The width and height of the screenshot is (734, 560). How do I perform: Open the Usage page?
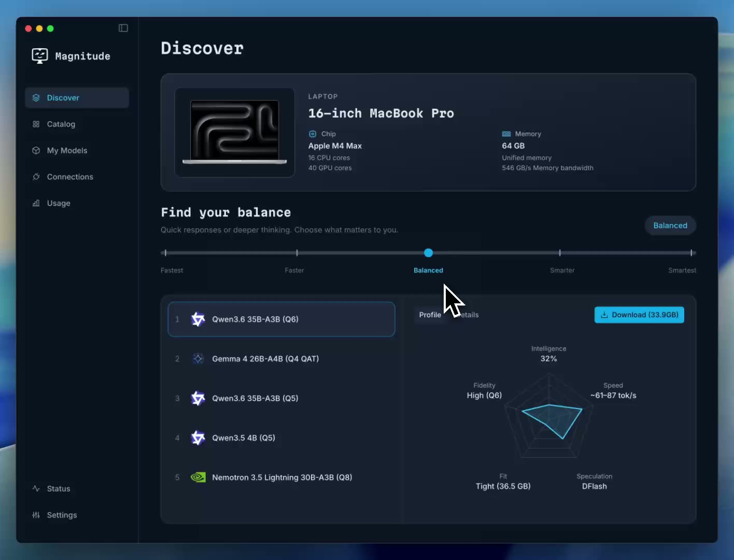[x=77, y=203]
